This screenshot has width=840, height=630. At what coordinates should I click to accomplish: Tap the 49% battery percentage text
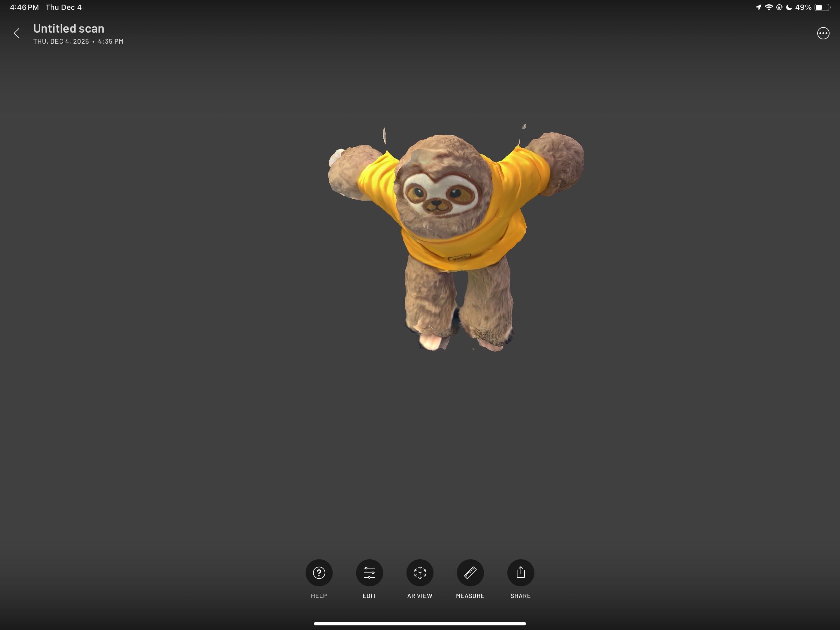click(x=803, y=7)
